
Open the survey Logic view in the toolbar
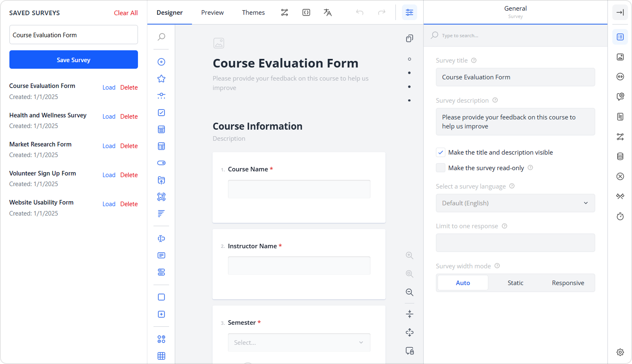(284, 12)
